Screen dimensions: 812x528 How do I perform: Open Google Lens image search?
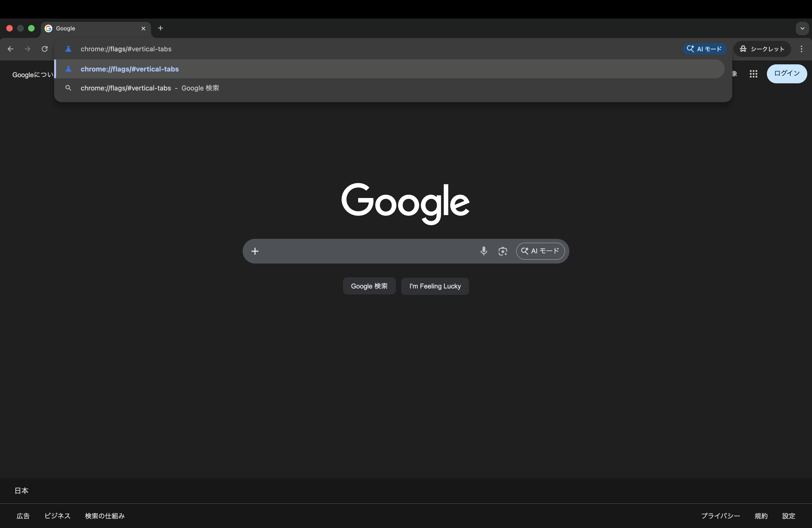(x=503, y=251)
